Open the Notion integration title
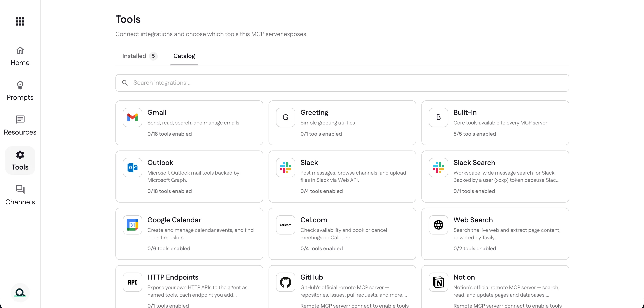 pyautogui.click(x=464, y=277)
